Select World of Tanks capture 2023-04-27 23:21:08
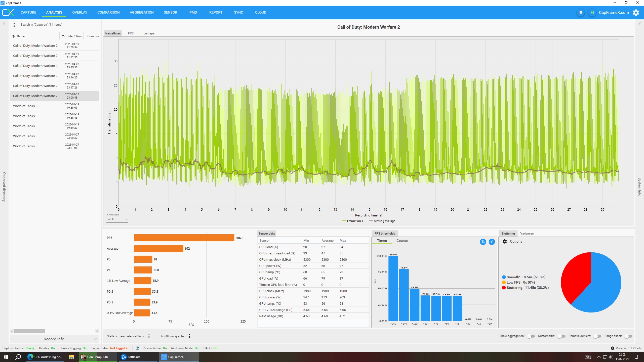Viewport: 644px width, 362px height. [54, 146]
